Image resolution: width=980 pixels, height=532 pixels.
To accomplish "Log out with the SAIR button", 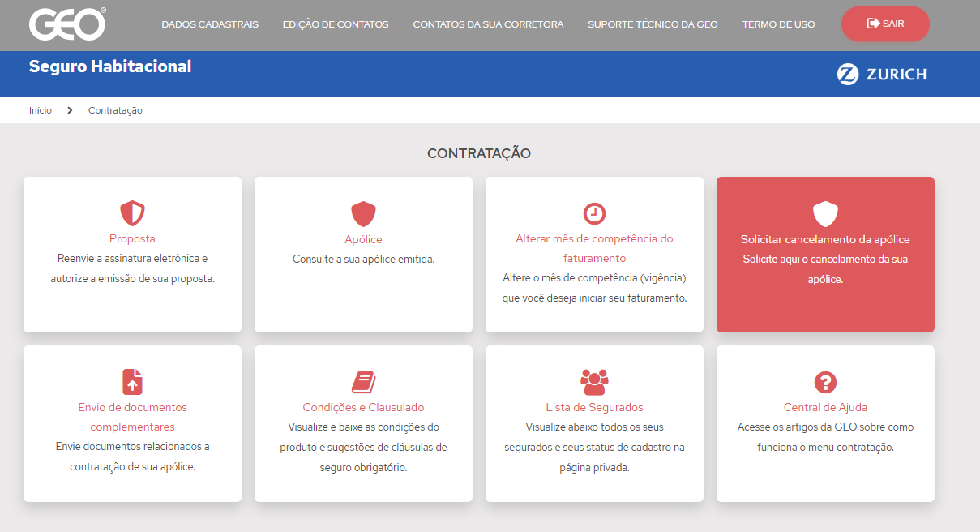I will tap(885, 24).
